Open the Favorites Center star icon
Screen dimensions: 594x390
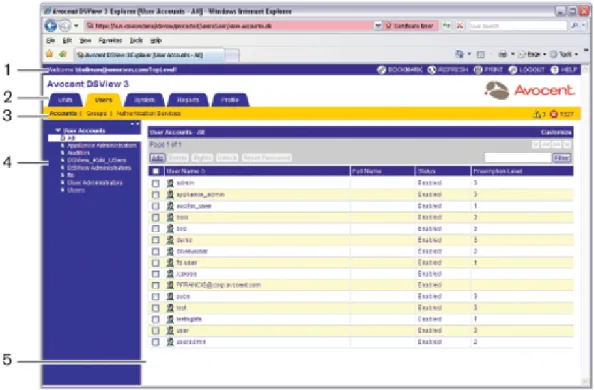point(49,54)
